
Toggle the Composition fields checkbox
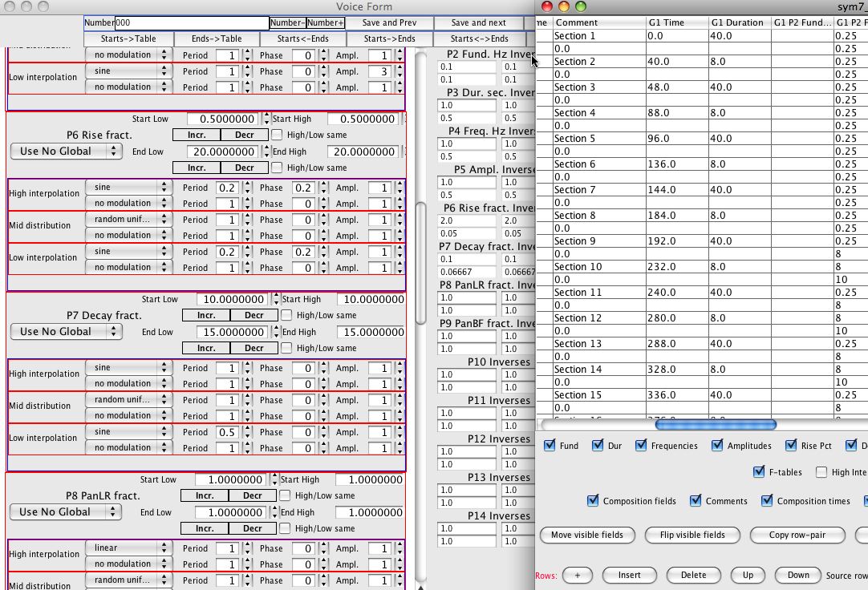(593, 500)
